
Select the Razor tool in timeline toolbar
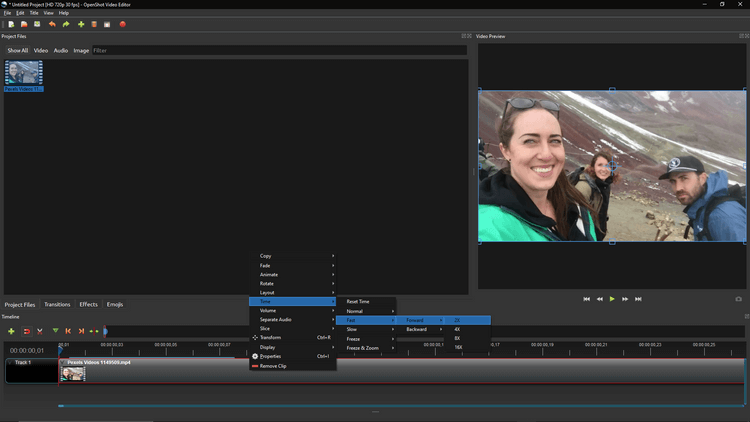coord(40,331)
